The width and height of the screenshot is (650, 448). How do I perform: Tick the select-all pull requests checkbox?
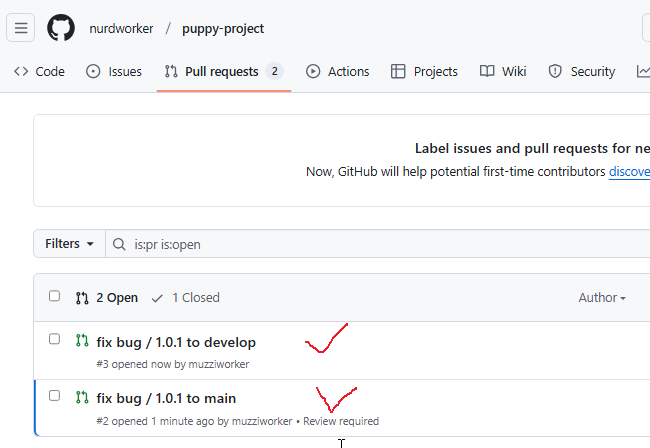pyautogui.click(x=54, y=296)
